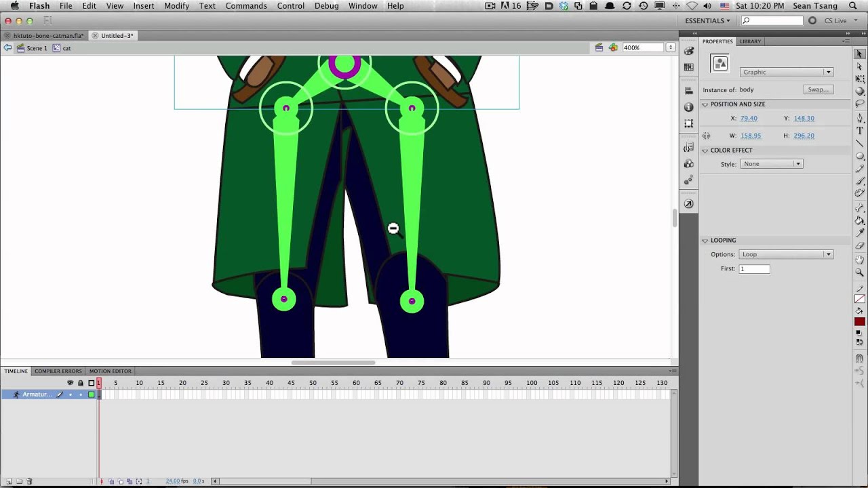
Task: Toggle Edit Multiple Frames button
Action: tap(130, 481)
